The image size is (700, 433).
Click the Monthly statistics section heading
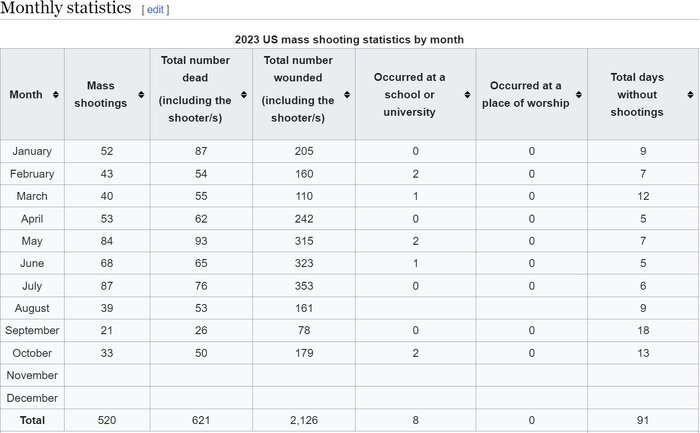click(66, 9)
